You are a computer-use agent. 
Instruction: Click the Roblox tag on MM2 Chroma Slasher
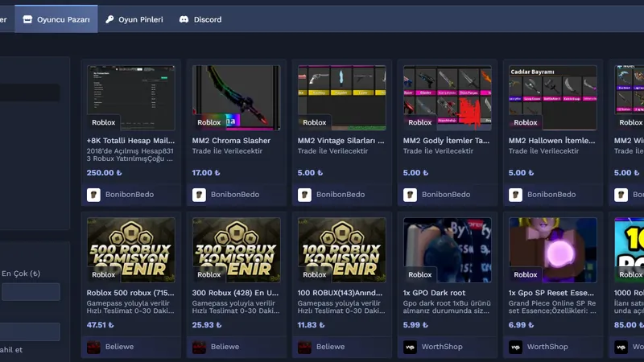[208, 122]
